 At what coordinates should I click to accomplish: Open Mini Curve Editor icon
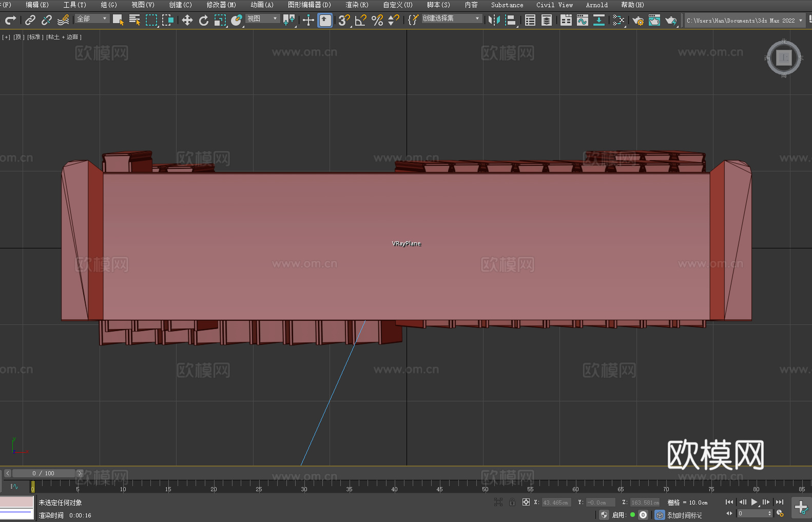point(14,486)
